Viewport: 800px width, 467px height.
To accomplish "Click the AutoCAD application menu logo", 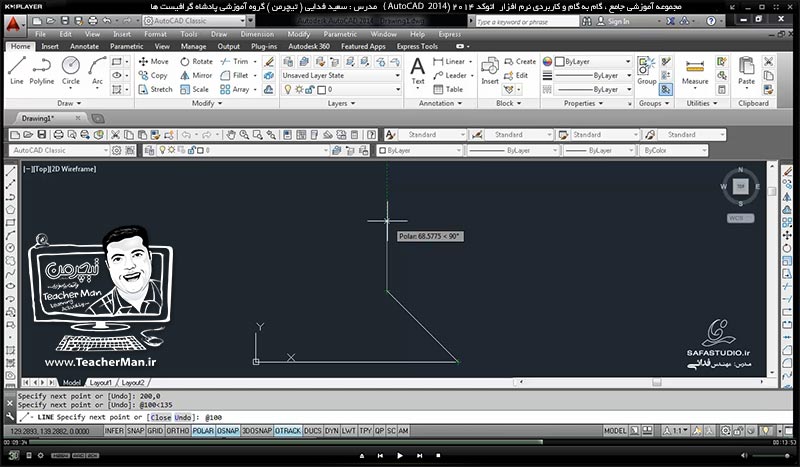I will pyautogui.click(x=13, y=23).
